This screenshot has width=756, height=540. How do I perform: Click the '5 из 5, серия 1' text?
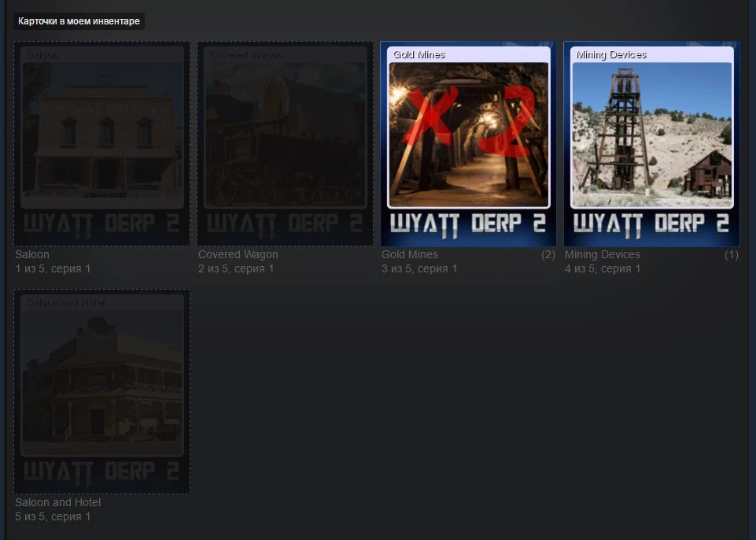[x=53, y=517]
